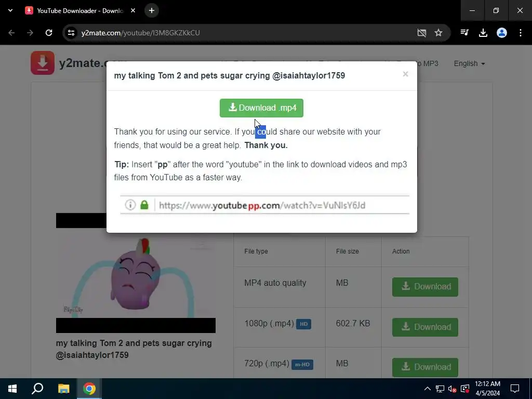Download the 1080p (.mp4) file
The image size is (532, 399).
(x=425, y=327)
